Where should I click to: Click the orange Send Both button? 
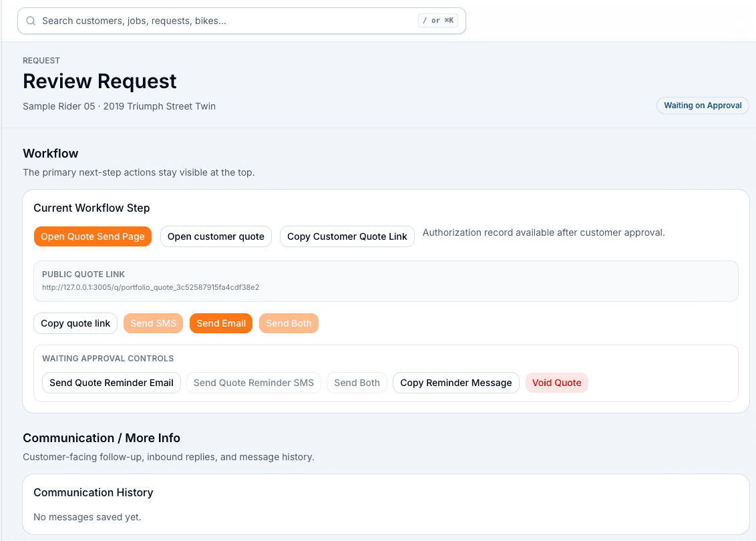289,323
